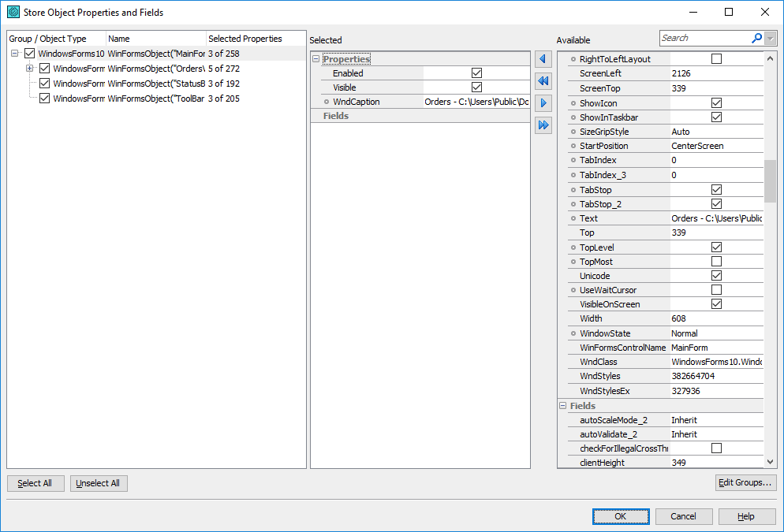Select the WinFormsControlName property
784x532 pixels.
tap(666, 348)
